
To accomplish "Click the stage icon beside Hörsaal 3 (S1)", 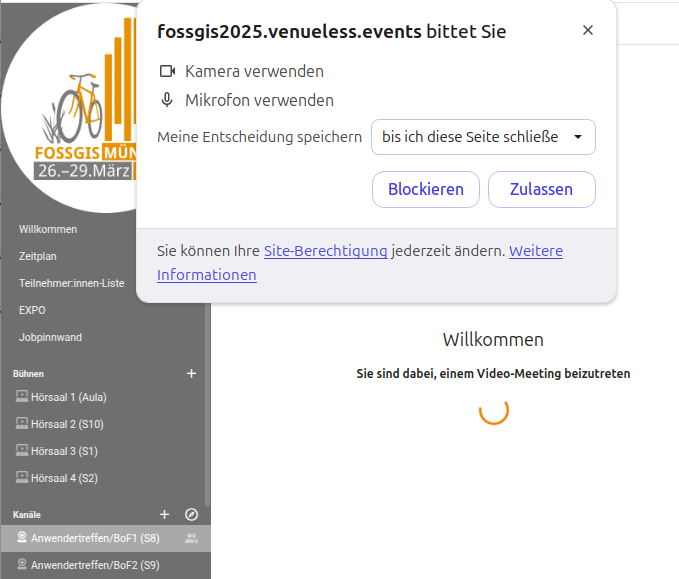I will pyautogui.click(x=22, y=451).
